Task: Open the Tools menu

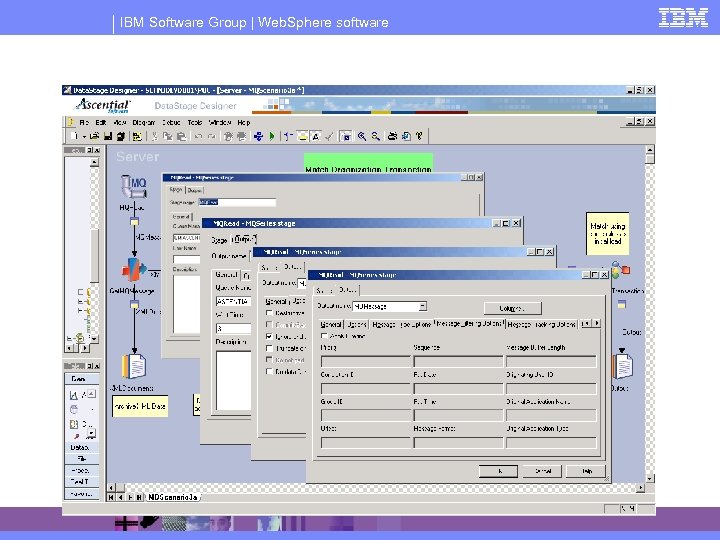Action: point(195,123)
